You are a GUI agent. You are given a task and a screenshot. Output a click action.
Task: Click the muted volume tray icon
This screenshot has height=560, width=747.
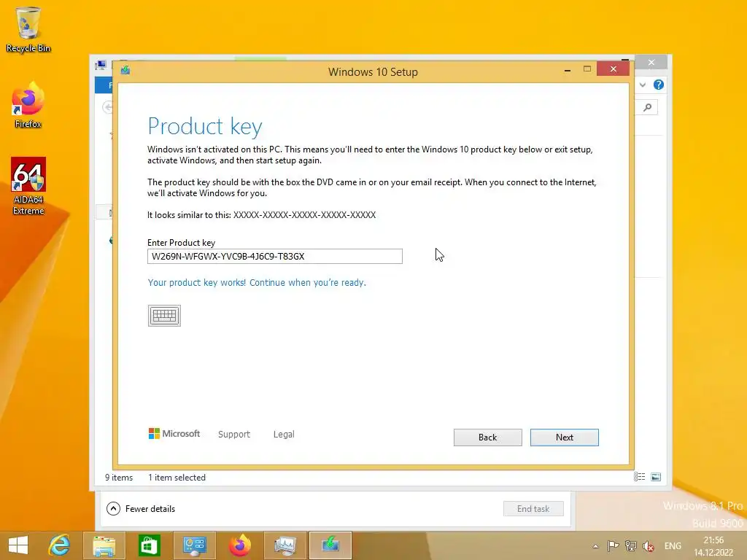pyautogui.click(x=649, y=545)
